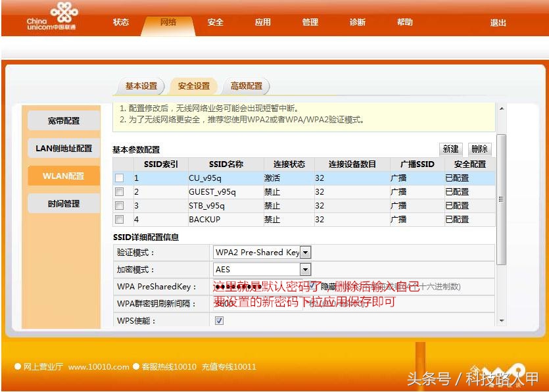Viewport: 549px width, 392px height.
Task: Click the 删除 button
Action: coord(479,149)
